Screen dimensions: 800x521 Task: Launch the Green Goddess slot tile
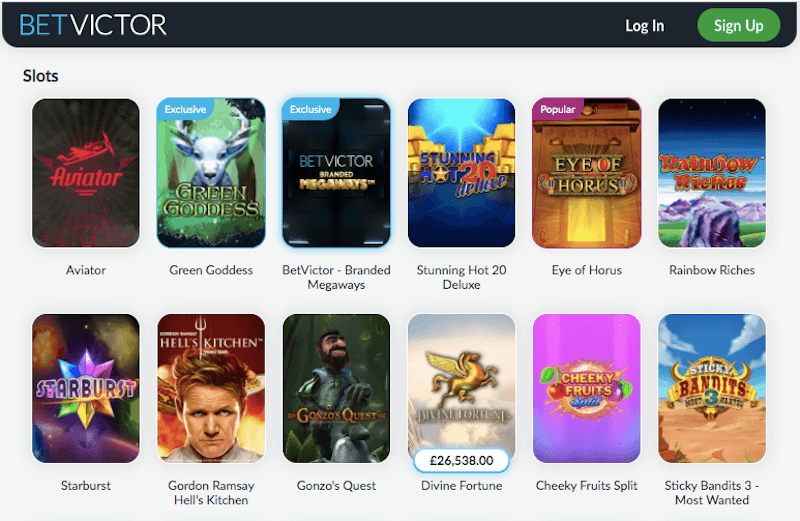click(x=211, y=173)
